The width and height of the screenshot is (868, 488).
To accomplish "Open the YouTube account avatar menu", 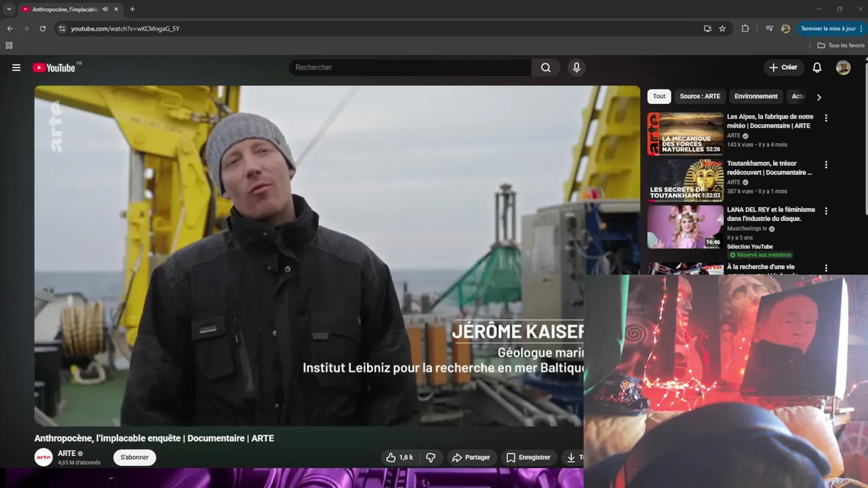I will coord(843,68).
